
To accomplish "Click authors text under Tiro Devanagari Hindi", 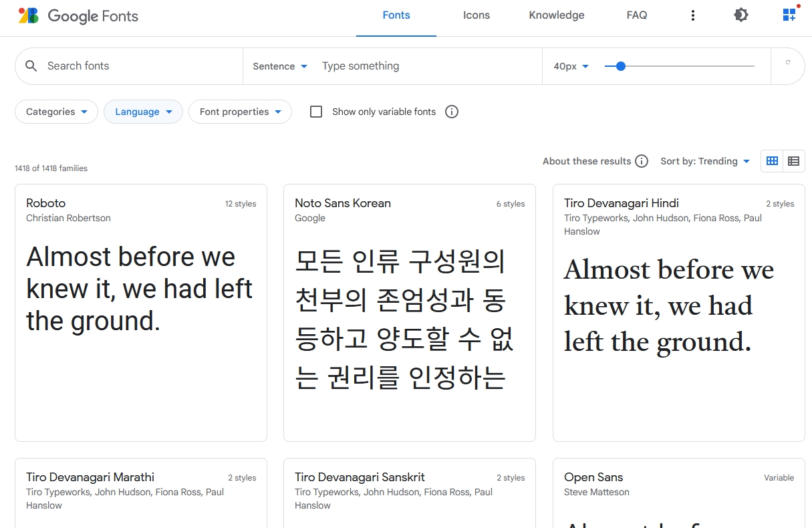I will 663,225.
